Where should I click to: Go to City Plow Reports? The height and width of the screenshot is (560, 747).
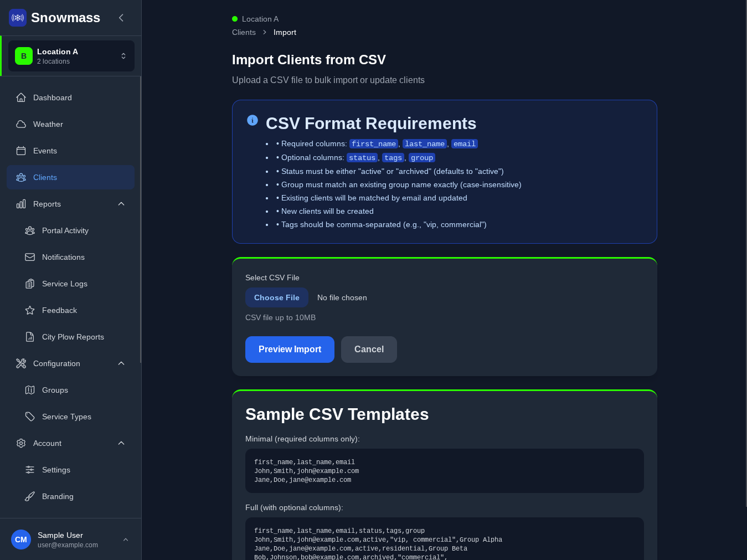[73, 337]
